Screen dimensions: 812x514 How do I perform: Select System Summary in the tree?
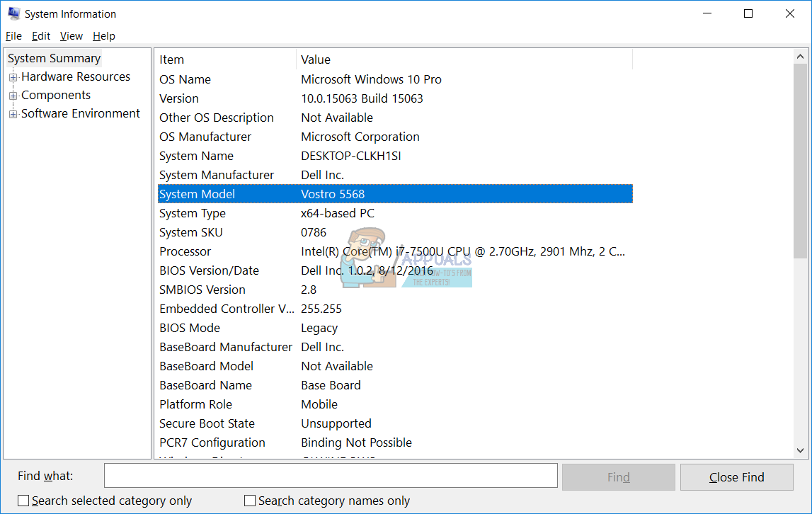tap(54, 59)
